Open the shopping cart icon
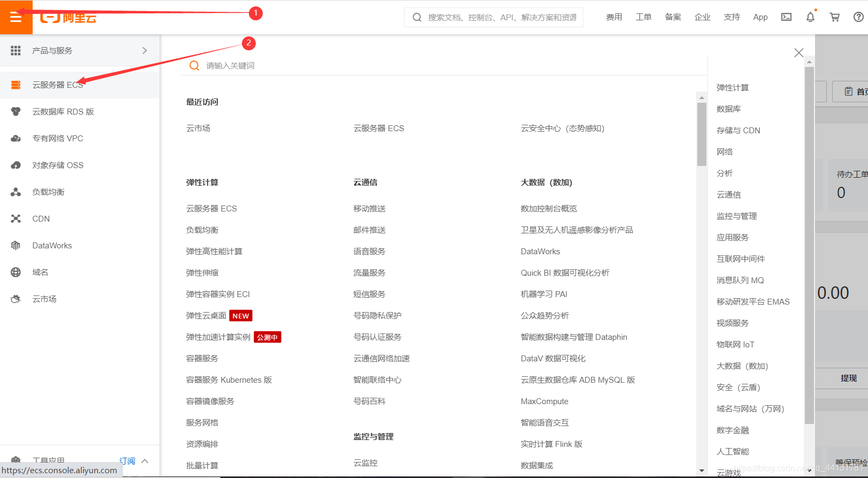The width and height of the screenshot is (868, 478). pyautogui.click(x=834, y=17)
